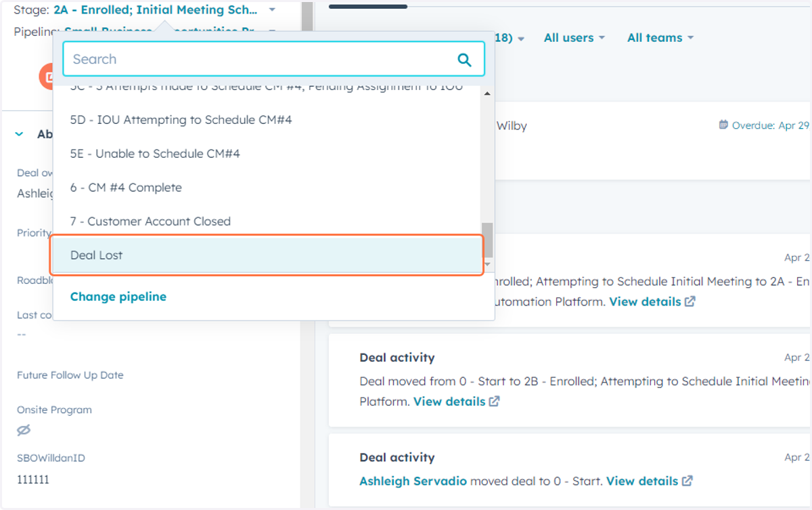
Task: Open the All teams filter dropdown
Action: [660, 38]
